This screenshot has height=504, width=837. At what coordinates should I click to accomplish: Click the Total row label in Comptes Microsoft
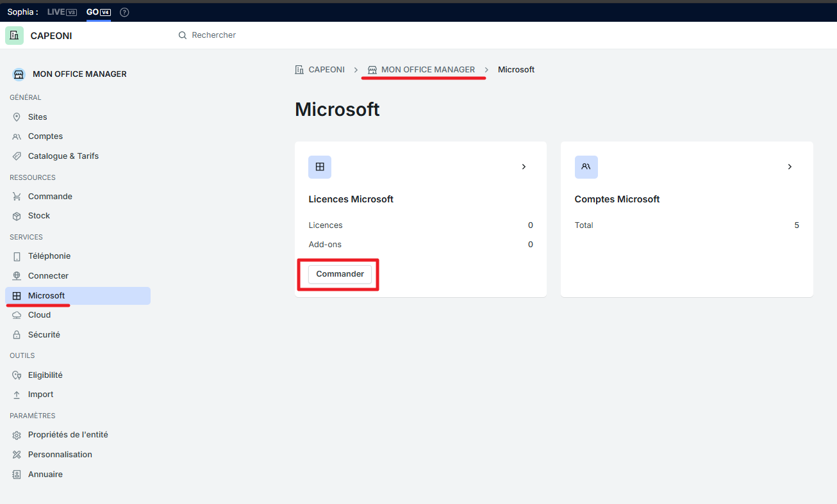pyautogui.click(x=584, y=225)
